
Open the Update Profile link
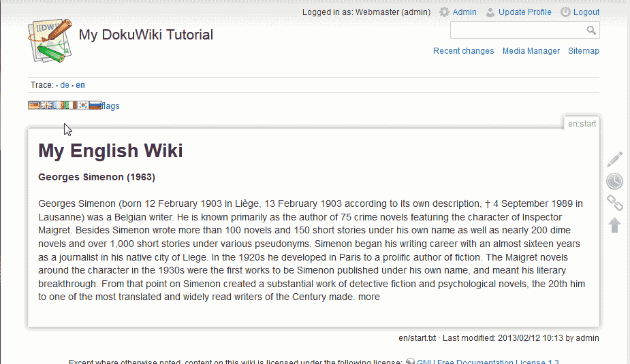[x=524, y=12]
